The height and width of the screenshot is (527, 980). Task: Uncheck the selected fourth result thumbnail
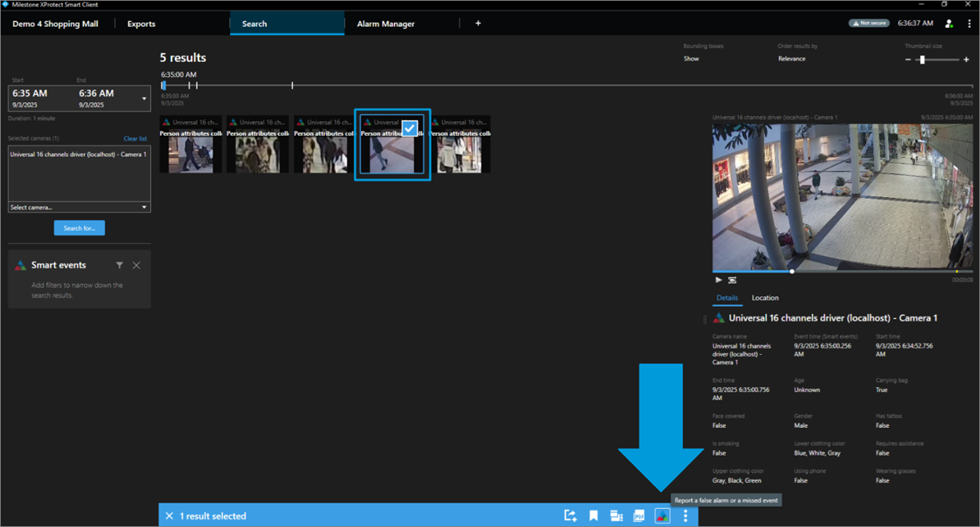point(409,128)
